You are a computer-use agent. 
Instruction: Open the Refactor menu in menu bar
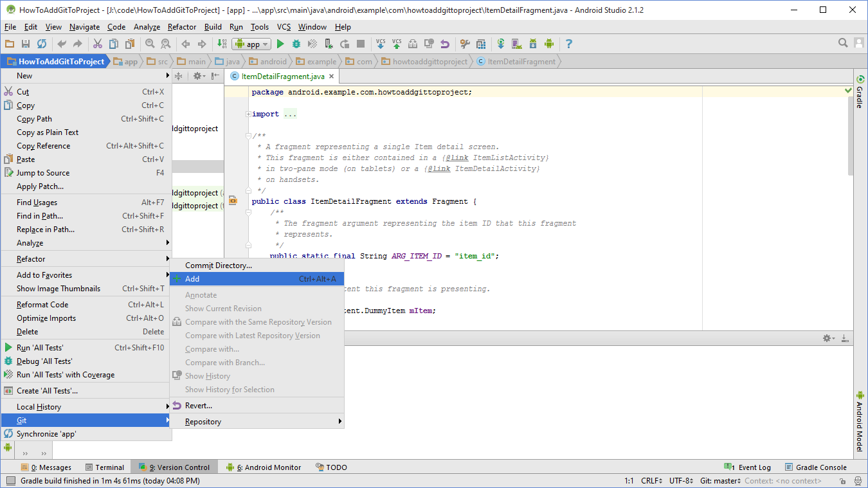tap(182, 27)
